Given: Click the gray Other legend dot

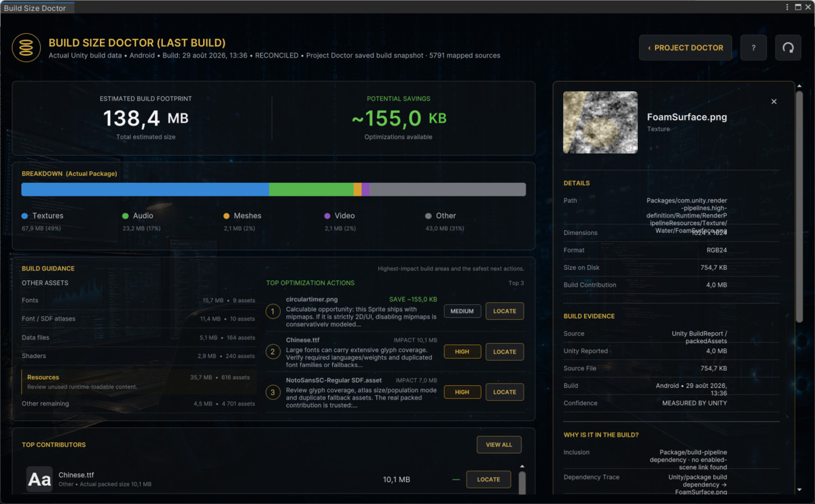Looking at the screenshot, I should click(x=428, y=216).
